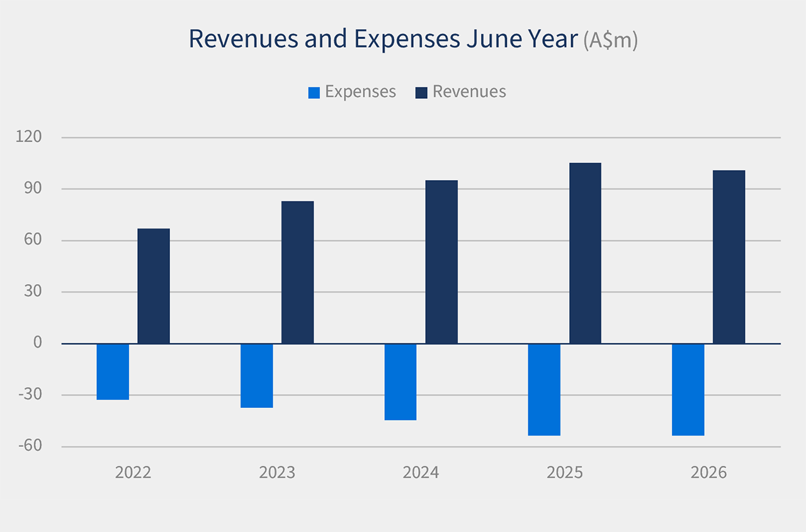This screenshot has height=532, width=806.
Task: Click the 2023 x-axis label
Action: click(x=277, y=472)
